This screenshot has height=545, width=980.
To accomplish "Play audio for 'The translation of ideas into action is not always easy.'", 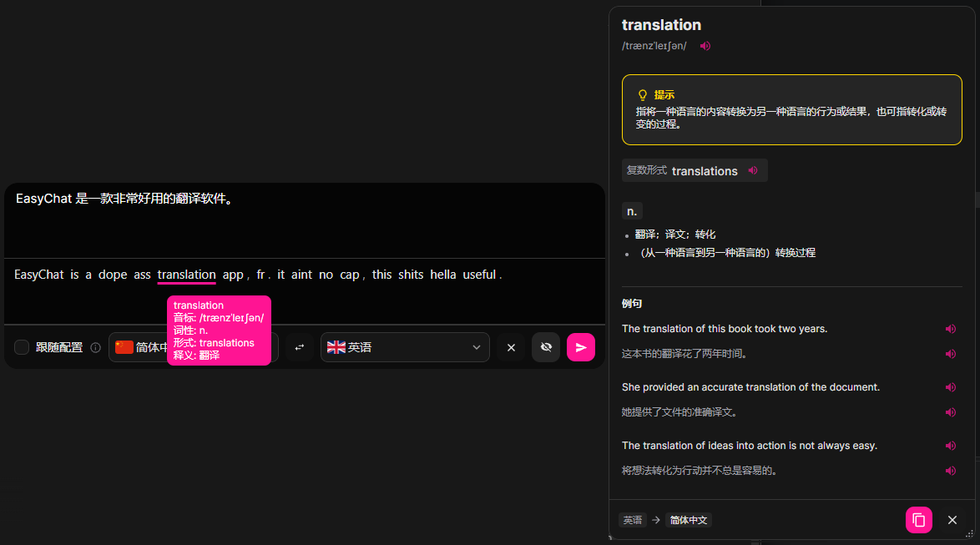I will pos(951,446).
